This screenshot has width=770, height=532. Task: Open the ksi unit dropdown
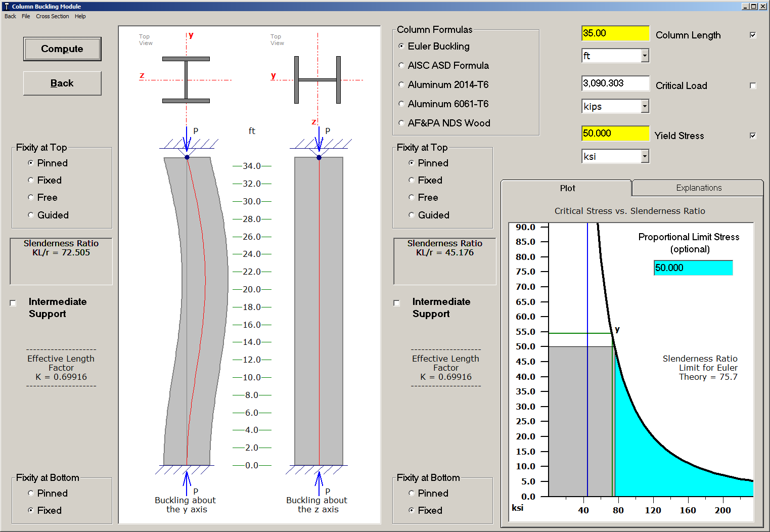click(x=643, y=156)
